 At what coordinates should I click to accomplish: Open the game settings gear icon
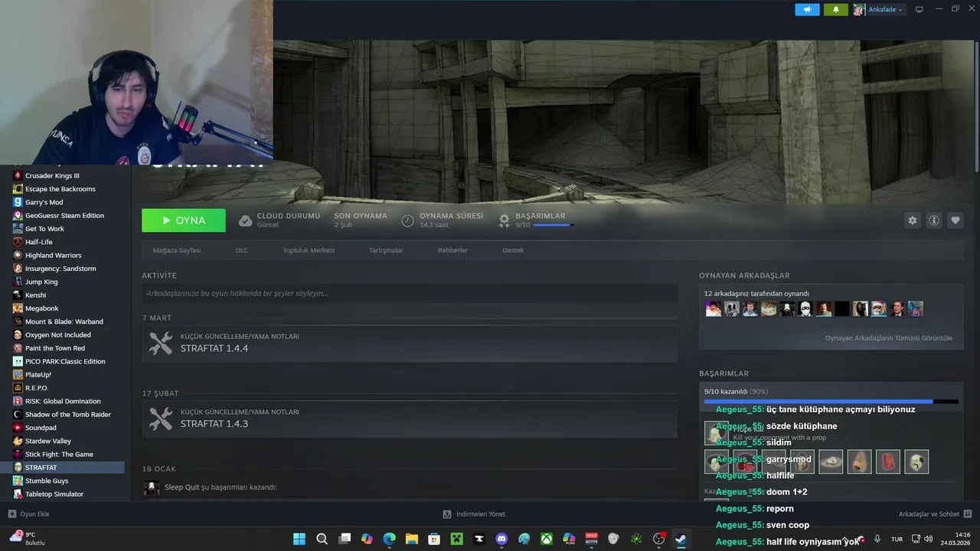pyautogui.click(x=912, y=220)
